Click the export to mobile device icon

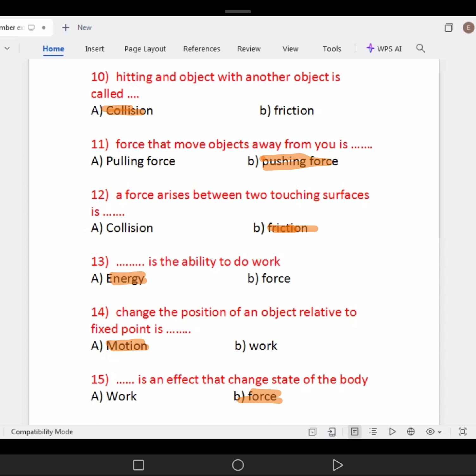332,432
